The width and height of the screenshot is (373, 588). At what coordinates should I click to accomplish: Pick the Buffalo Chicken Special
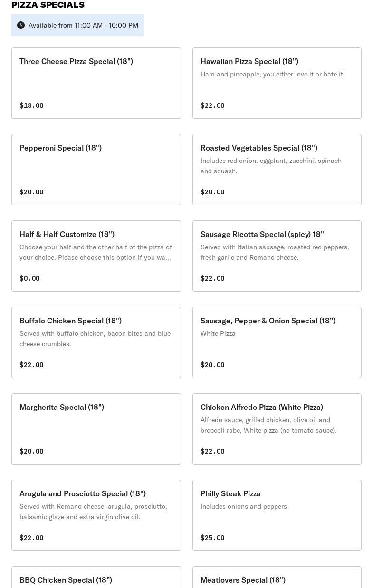click(x=96, y=342)
